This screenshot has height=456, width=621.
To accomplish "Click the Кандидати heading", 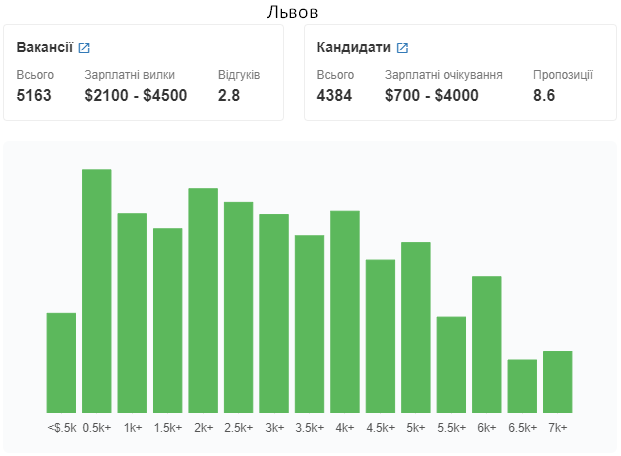I will [354, 47].
